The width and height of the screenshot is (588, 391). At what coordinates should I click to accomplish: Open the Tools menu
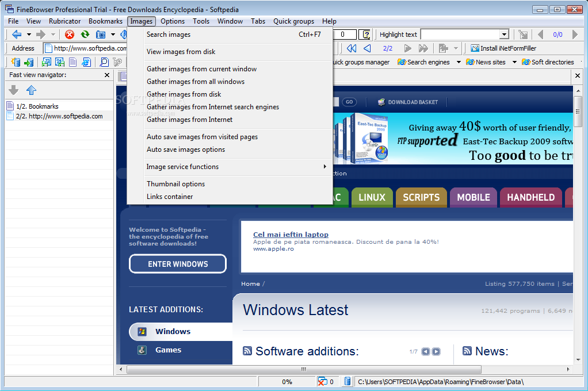(201, 21)
